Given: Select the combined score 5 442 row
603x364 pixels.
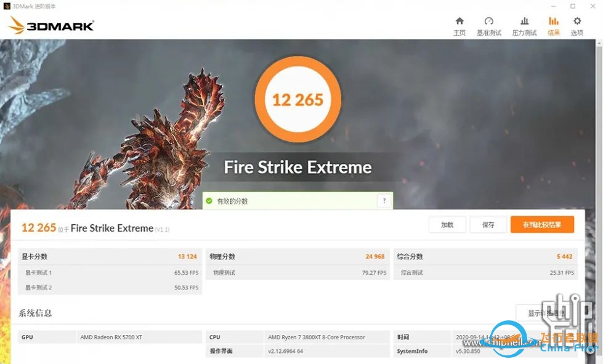Looking at the screenshot, I should coord(485,256).
